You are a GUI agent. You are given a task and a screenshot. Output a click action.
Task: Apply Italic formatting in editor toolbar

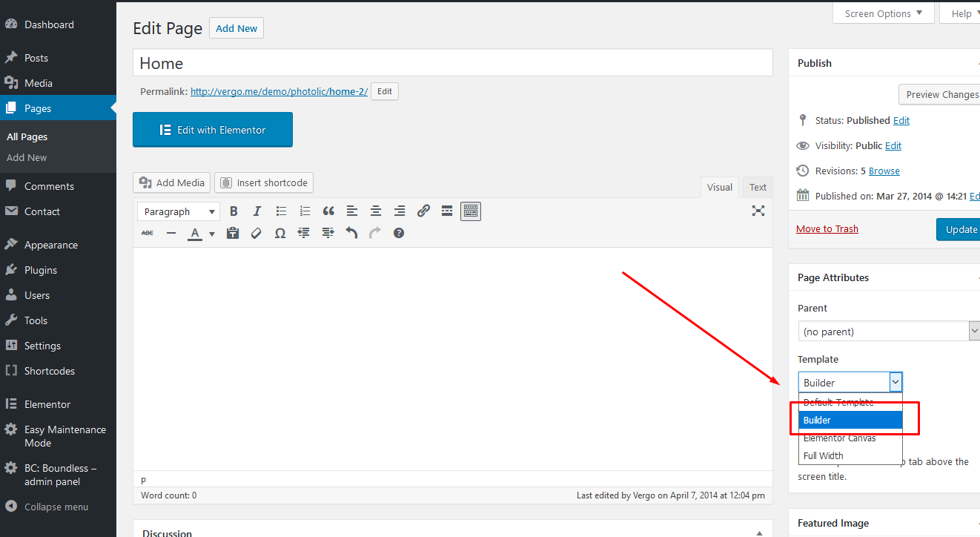pyautogui.click(x=257, y=211)
